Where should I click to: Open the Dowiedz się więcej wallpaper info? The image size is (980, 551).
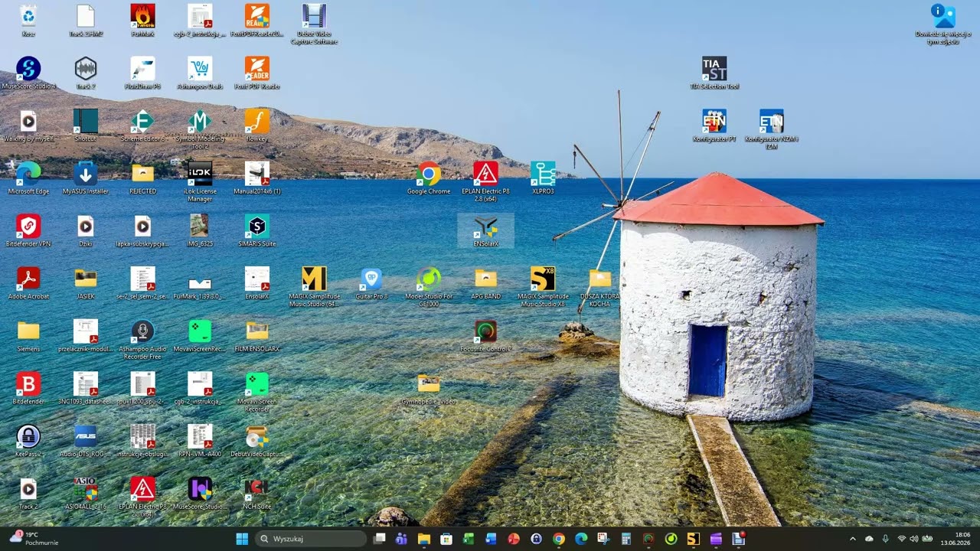tap(943, 24)
